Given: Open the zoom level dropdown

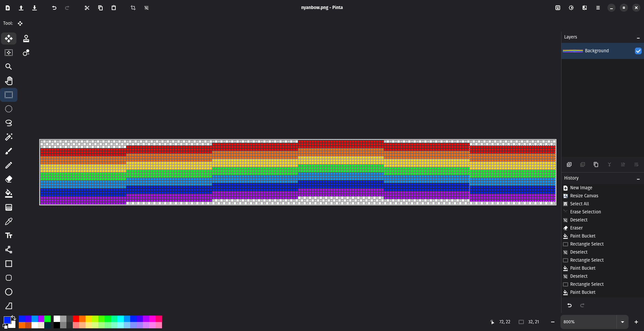Looking at the screenshot, I should point(623,322).
